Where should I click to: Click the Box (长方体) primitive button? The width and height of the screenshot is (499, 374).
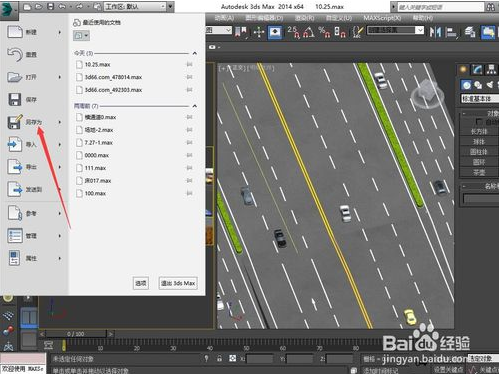(479, 131)
